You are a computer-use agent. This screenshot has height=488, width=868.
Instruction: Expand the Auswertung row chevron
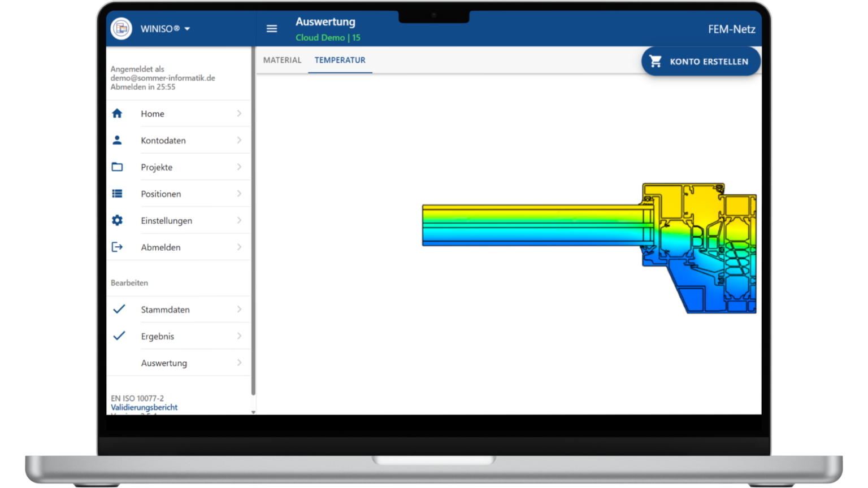(239, 363)
